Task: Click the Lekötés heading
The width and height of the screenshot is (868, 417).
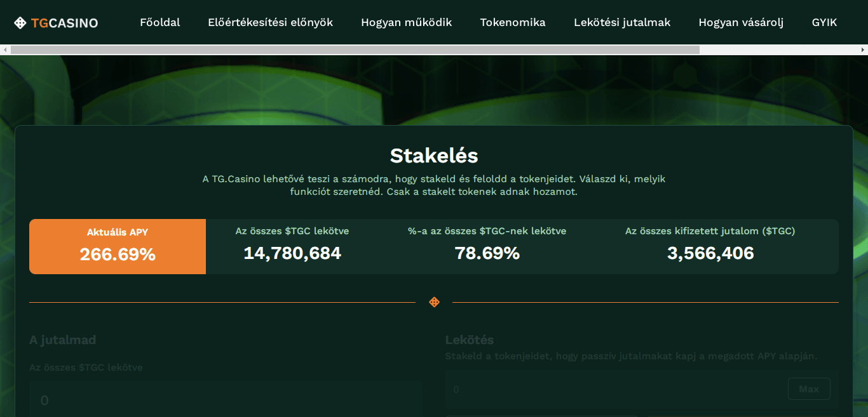Action: pyautogui.click(x=470, y=340)
